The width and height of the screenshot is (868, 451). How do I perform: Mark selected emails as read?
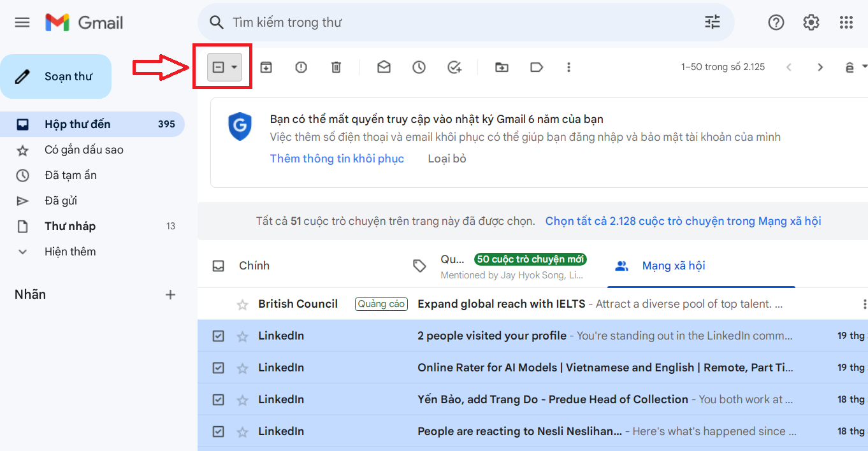(x=384, y=66)
